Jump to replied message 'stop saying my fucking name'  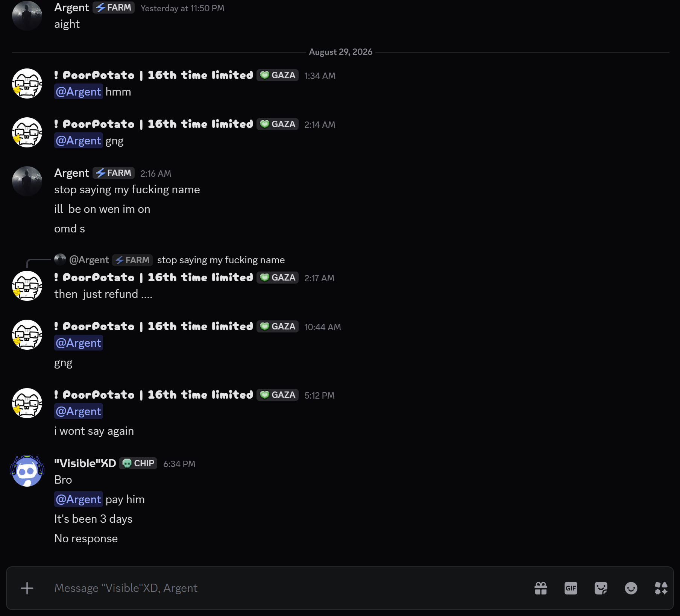click(x=221, y=260)
